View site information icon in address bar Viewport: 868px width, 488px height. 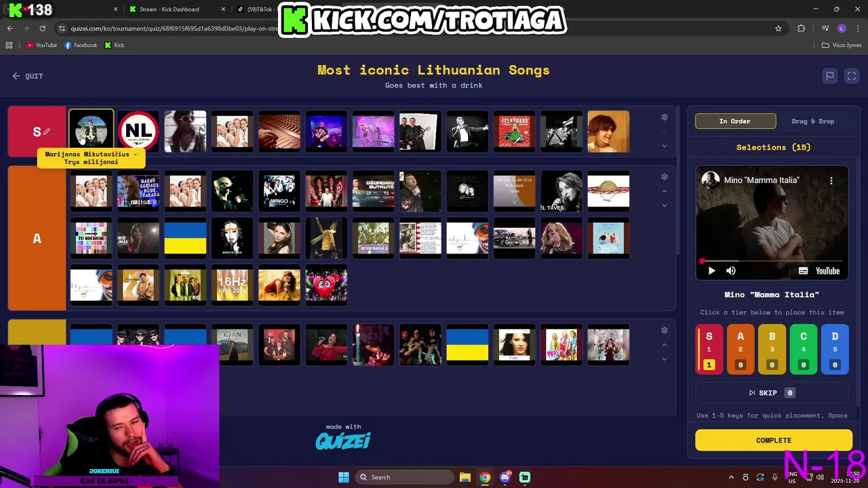click(x=62, y=28)
